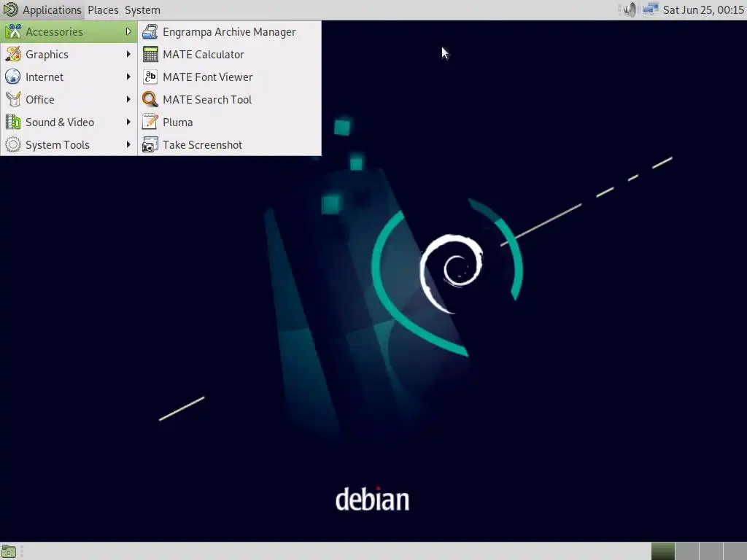Viewport: 747px width, 560px height.
Task: Click the Show Desktop button in bottom panel
Action: 9,552
